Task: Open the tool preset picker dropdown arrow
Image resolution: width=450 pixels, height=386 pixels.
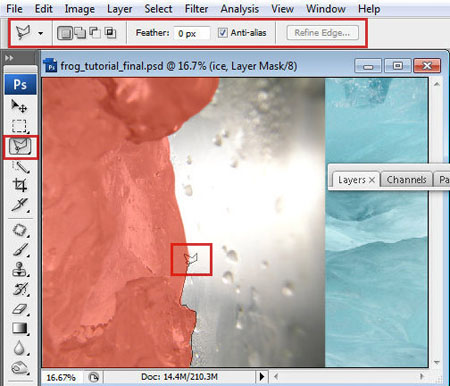Action: coord(41,33)
